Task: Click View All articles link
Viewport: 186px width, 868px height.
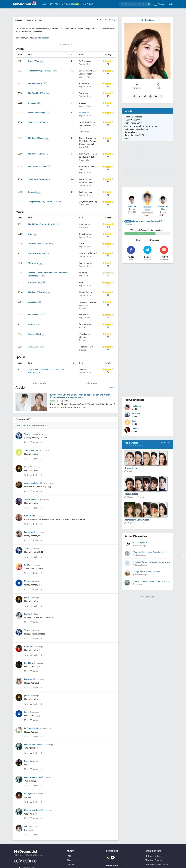Action: [112, 388]
